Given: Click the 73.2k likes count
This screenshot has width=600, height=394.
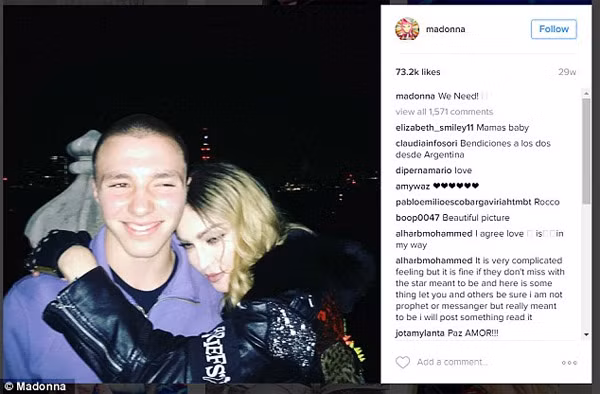Looking at the screenshot, I should click(418, 72).
